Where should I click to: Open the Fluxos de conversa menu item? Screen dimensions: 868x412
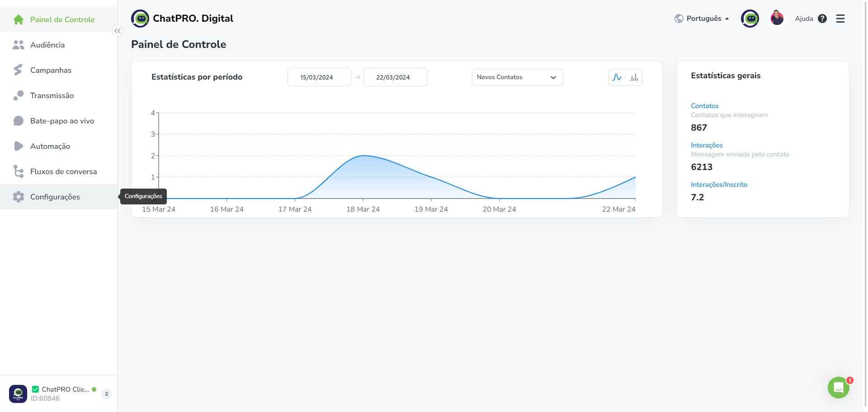pyautogui.click(x=59, y=171)
